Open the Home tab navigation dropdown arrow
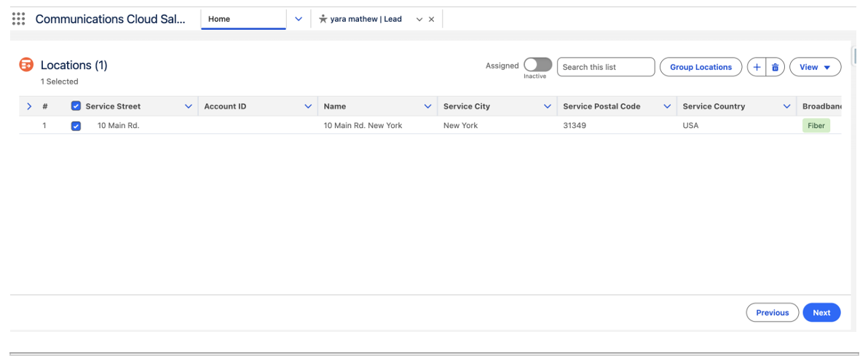Screen dimensions: 868x361 pyautogui.click(x=298, y=19)
